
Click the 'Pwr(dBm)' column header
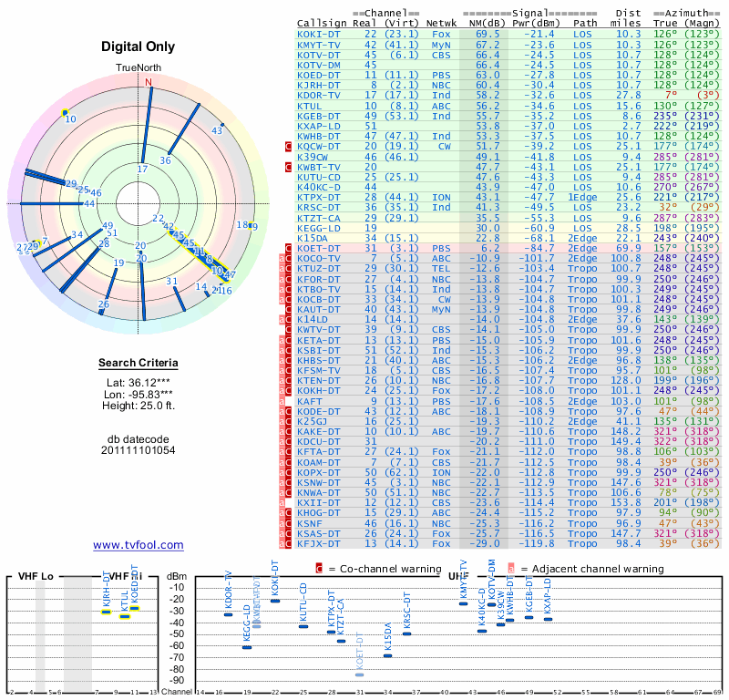click(537, 24)
